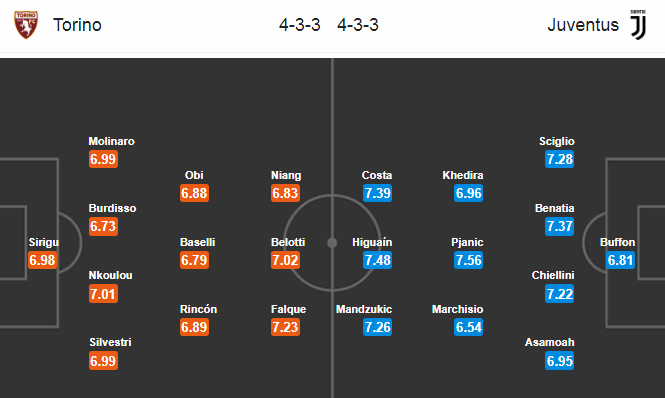The width and height of the screenshot is (665, 398).
Task: Open the Juventus team name link
Action: 583,25
